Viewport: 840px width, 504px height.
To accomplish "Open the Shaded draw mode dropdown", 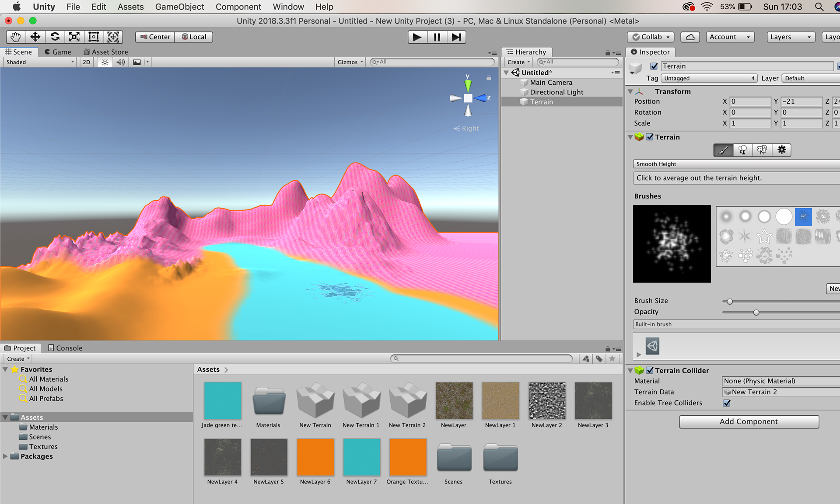I will (40, 62).
